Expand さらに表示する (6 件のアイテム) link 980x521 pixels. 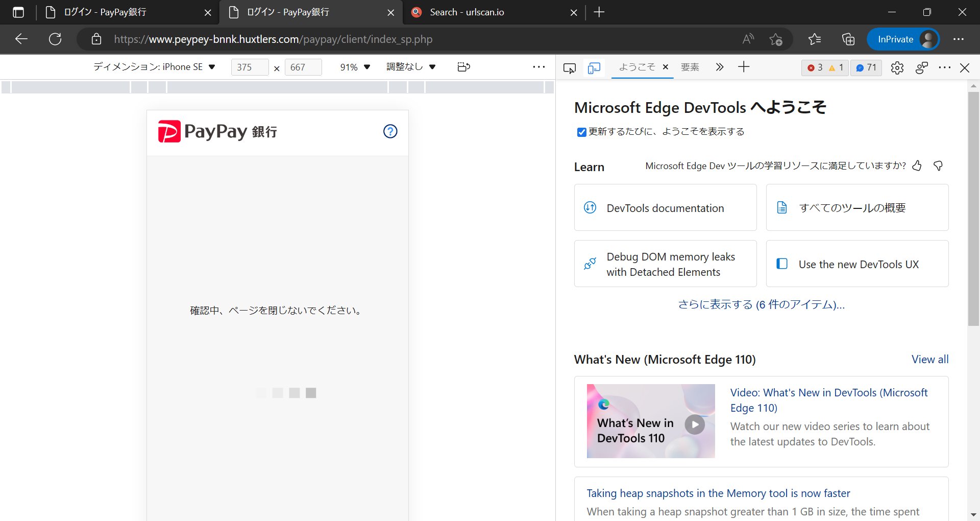[761, 304]
